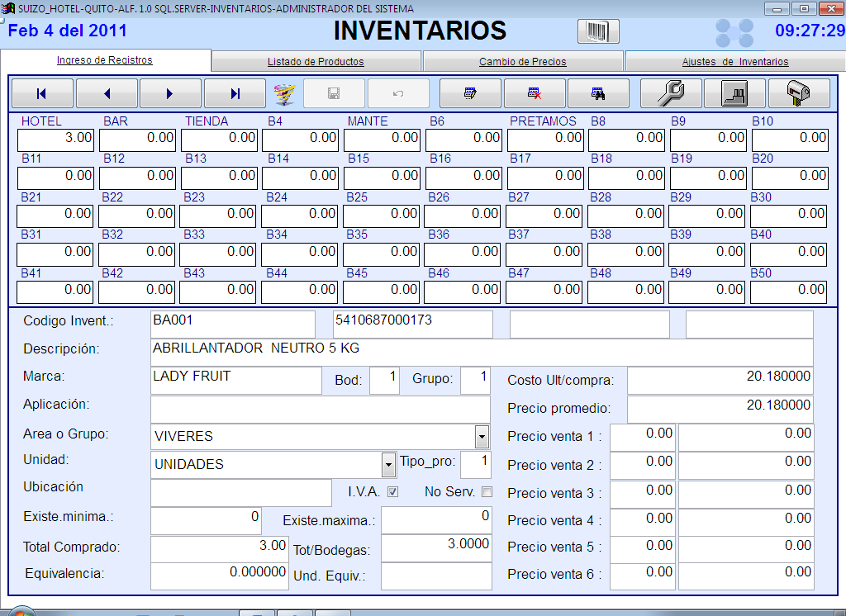This screenshot has height=616, width=846.
Task: Toggle the I.V.A. checkbox
Action: [x=393, y=492]
